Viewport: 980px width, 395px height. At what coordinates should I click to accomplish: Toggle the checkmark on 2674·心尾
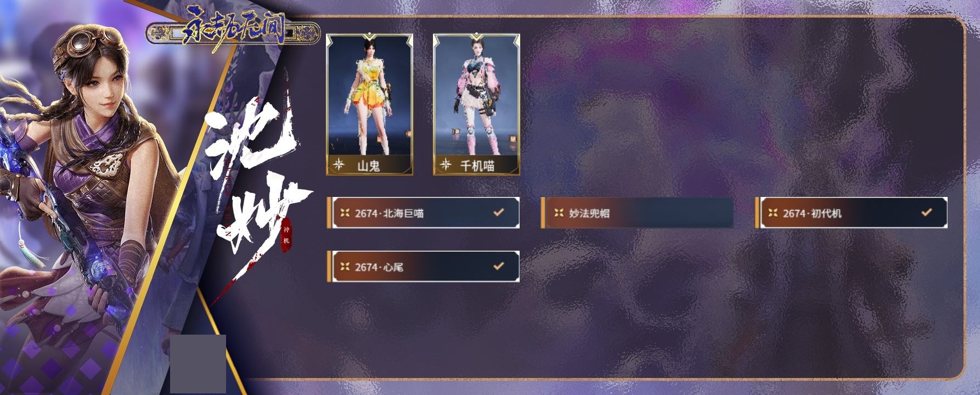pyautogui.click(x=498, y=266)
